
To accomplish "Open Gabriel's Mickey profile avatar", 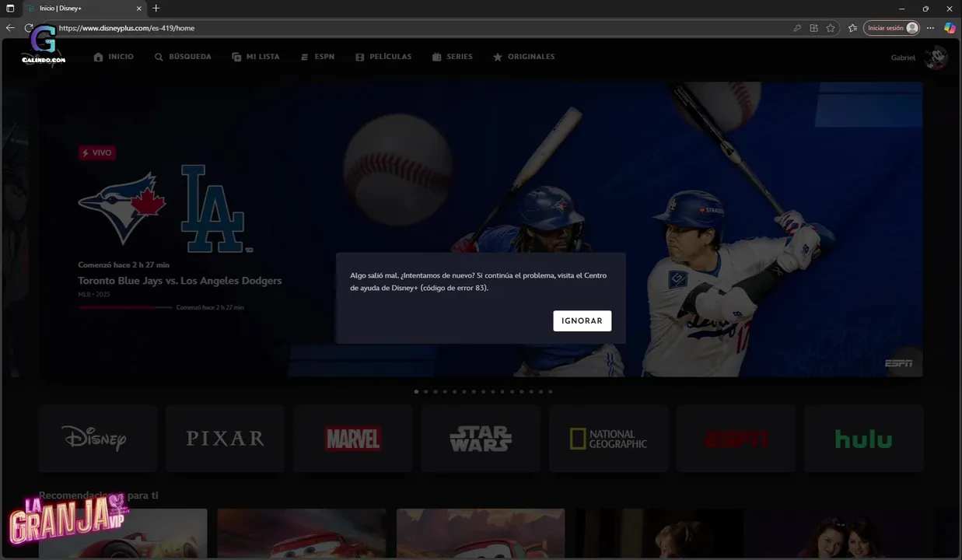I will 936,58.
